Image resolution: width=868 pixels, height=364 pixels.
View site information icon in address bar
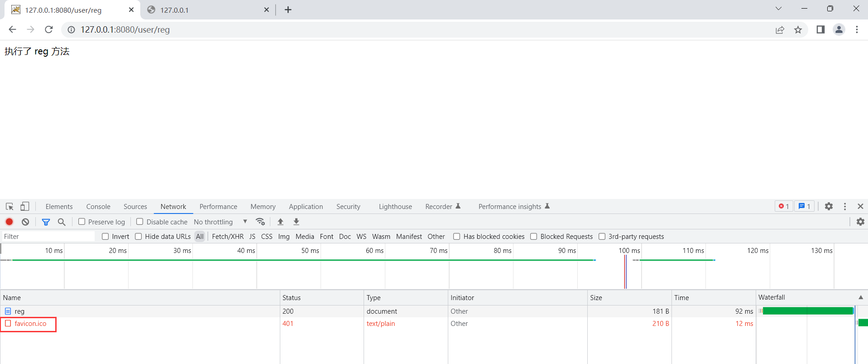(71, 29)
